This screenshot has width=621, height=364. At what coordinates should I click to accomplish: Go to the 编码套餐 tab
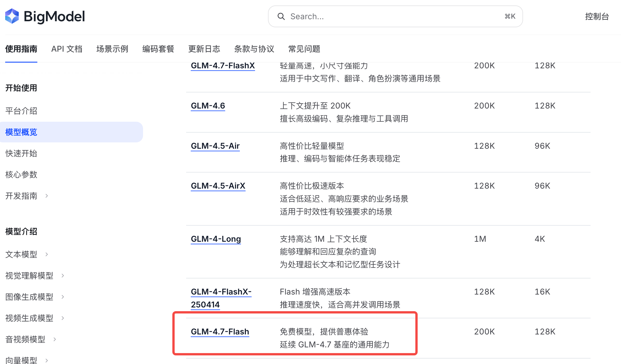158,49
